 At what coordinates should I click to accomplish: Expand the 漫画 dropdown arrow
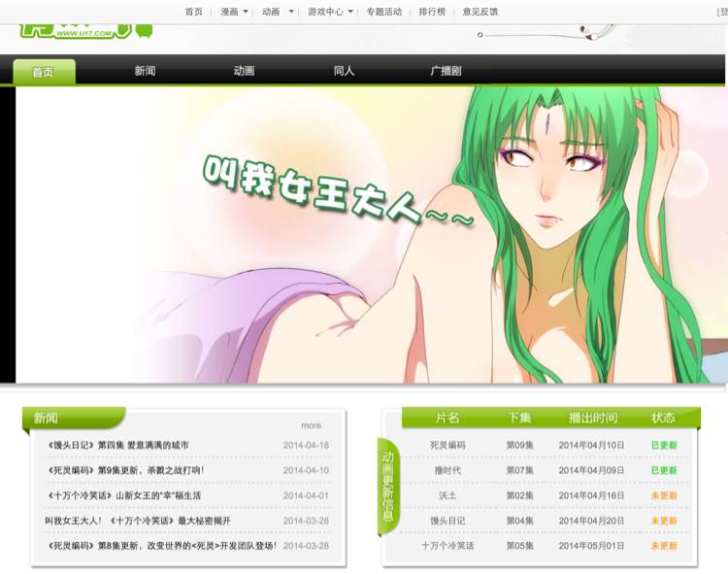tap(246, 12)
